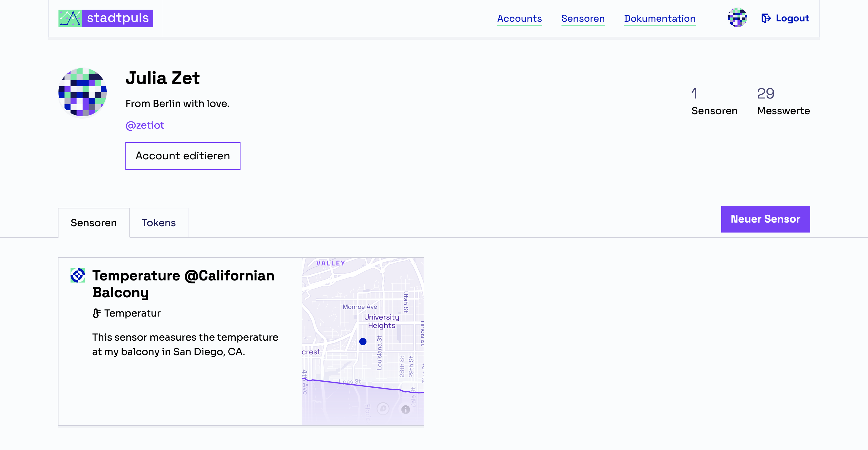
Task: Select the Monroe Ave label on the map
Action: [360, 307]
